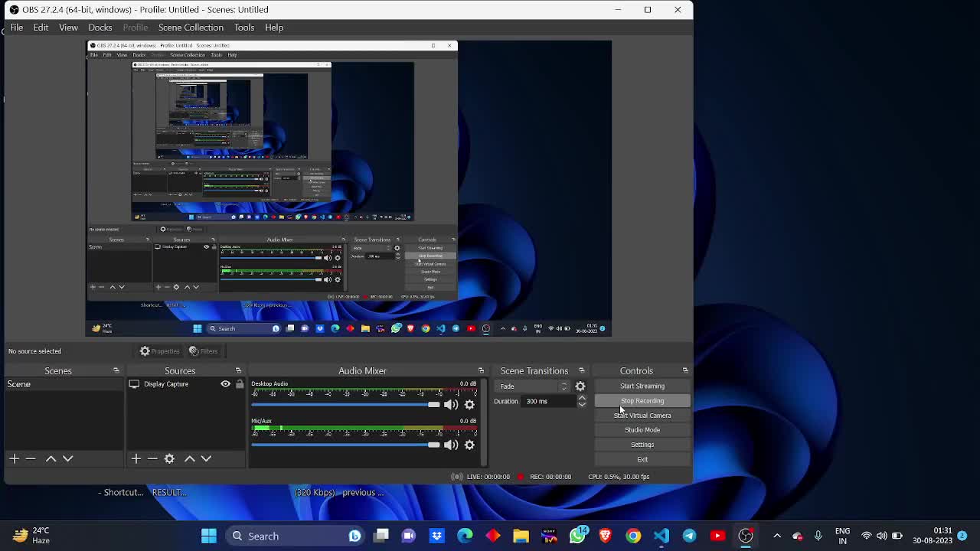Select the Display Capture source
The width and height of the screenshot is (980, 551).
click(166, 384)
